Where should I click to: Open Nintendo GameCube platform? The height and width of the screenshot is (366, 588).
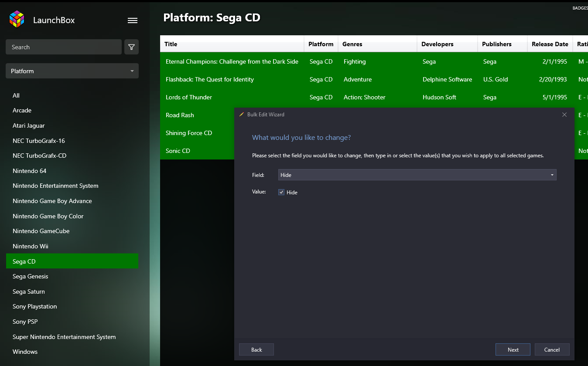[72, 231]
